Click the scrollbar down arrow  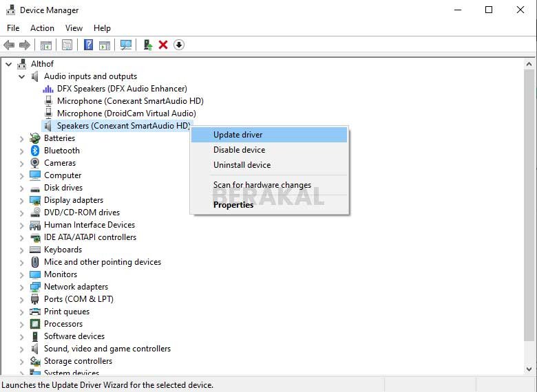(529, 369)
